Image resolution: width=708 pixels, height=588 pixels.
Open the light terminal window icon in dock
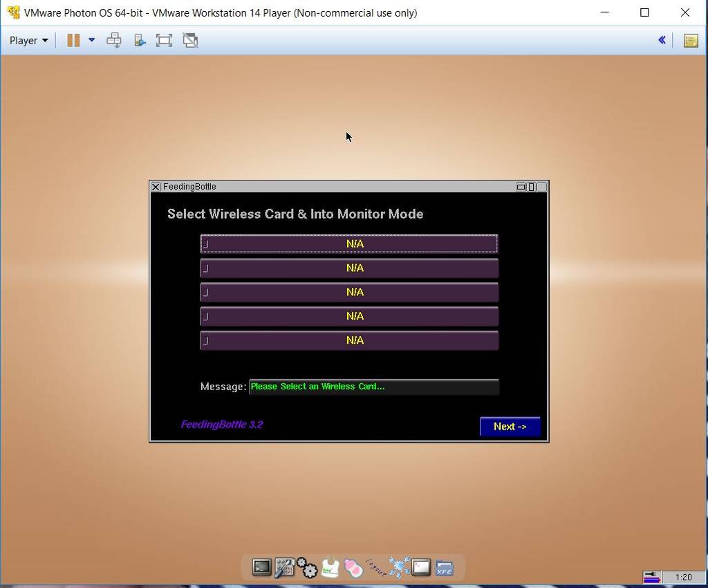point(421,568)
